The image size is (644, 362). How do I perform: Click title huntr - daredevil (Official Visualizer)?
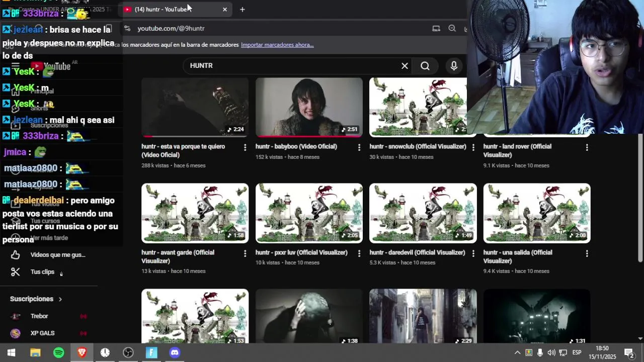click(418, 252)
